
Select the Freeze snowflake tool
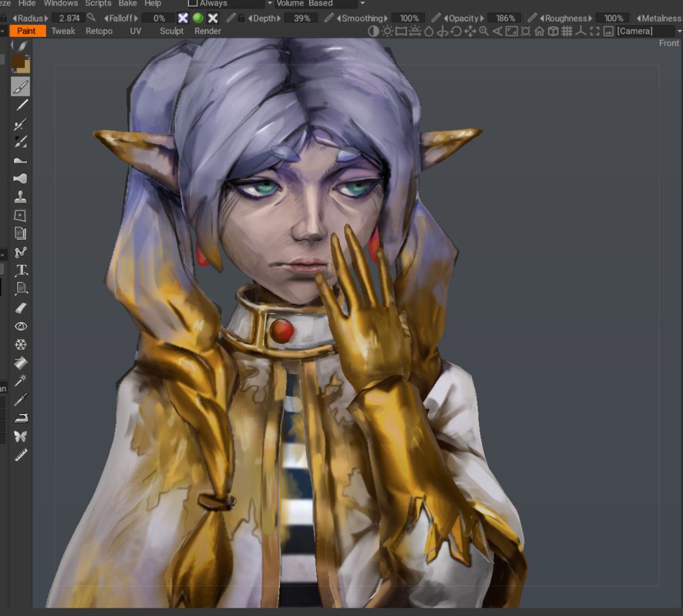coord(20,344)
